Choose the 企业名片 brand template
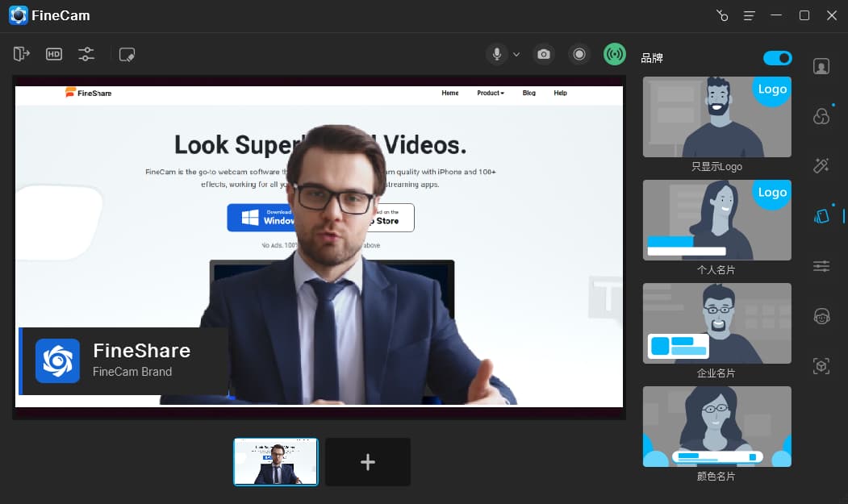This screenshot has height=504, width=848. coord(716,324)
